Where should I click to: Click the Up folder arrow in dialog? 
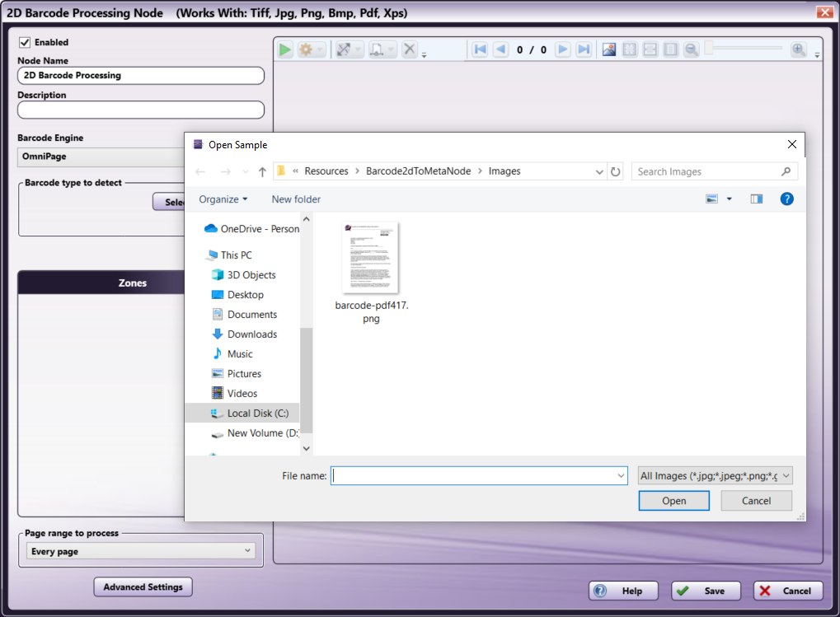tap(262, 172)
